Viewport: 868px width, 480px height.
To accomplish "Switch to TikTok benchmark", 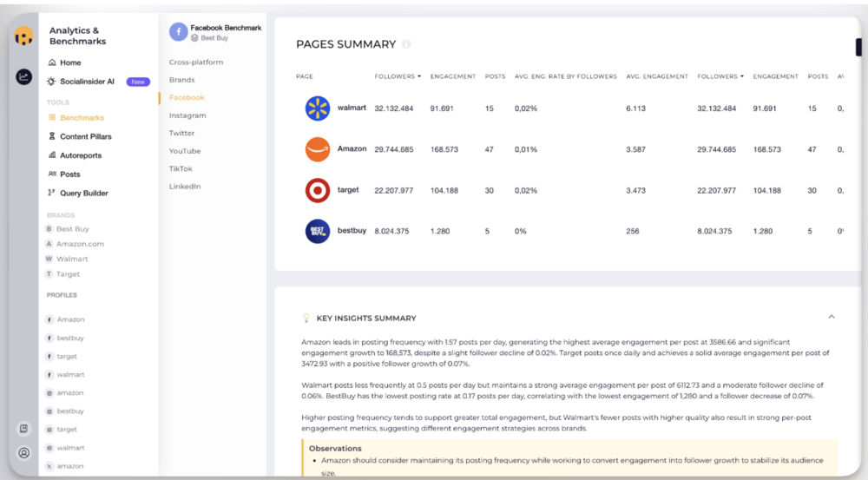I will coord(181,168).
